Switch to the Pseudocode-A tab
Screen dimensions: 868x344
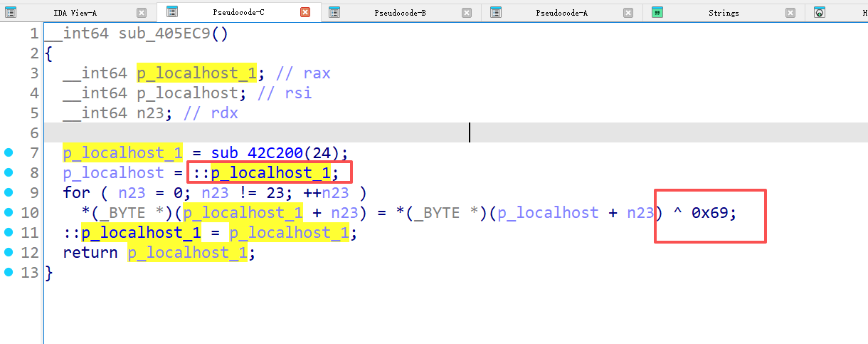[561, 13]
